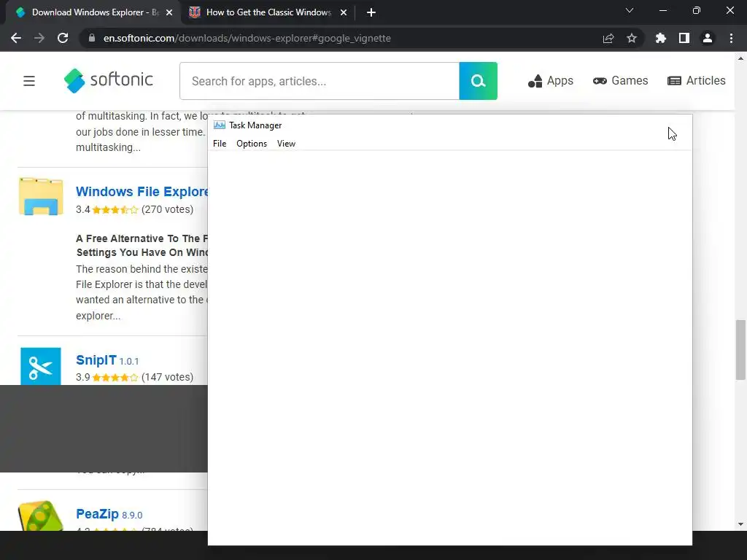
Task: Close the Download Windows Explorer tab
Action: 169,12
